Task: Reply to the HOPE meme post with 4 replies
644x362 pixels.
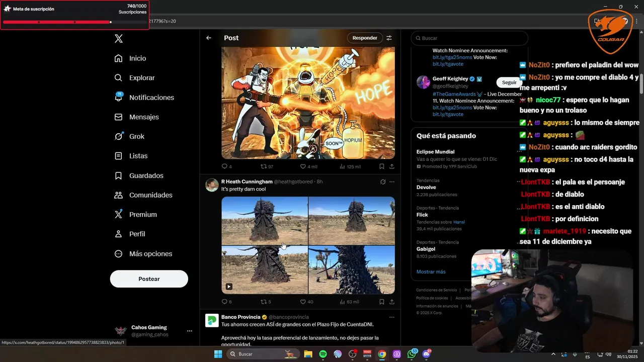Action: coord(226,166)
